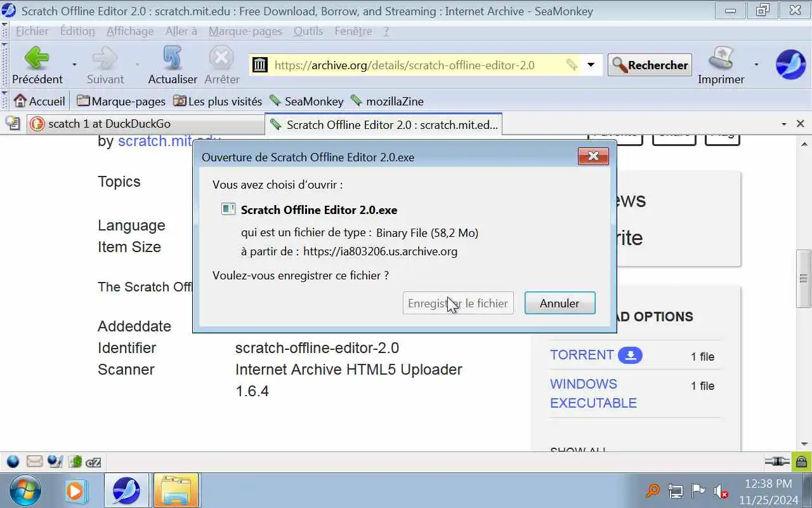Click the Arrêter stop icon

tap(221, 58)
